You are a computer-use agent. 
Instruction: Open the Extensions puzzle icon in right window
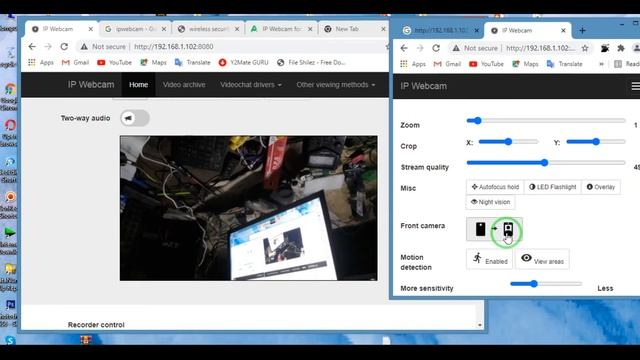(621, 48)
